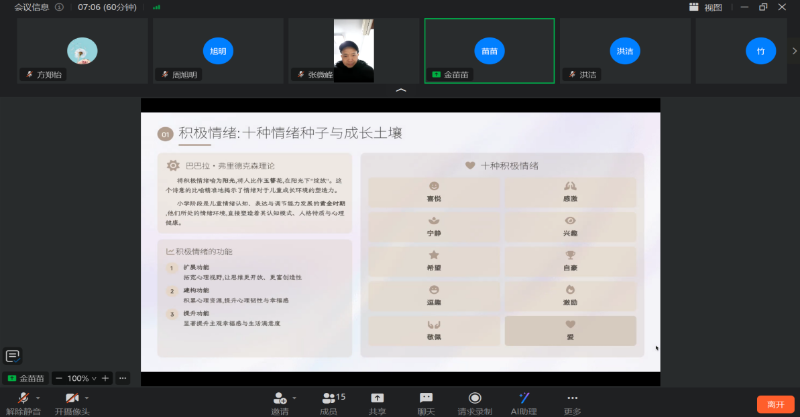
Task: Zoom out shared screen with minus button
Action: 59,379
